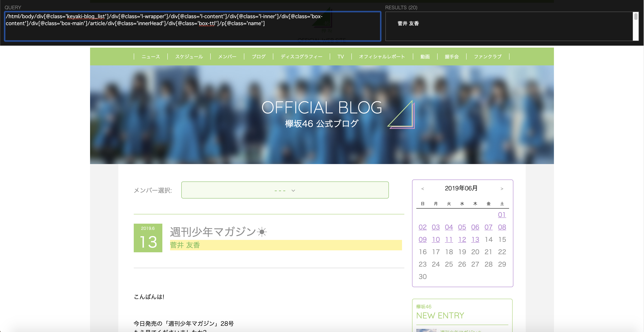Image resolution: width=644 pixels, height=332 pixels.
Task: Select calendar date 06
Action: click(x=475, y=227)
